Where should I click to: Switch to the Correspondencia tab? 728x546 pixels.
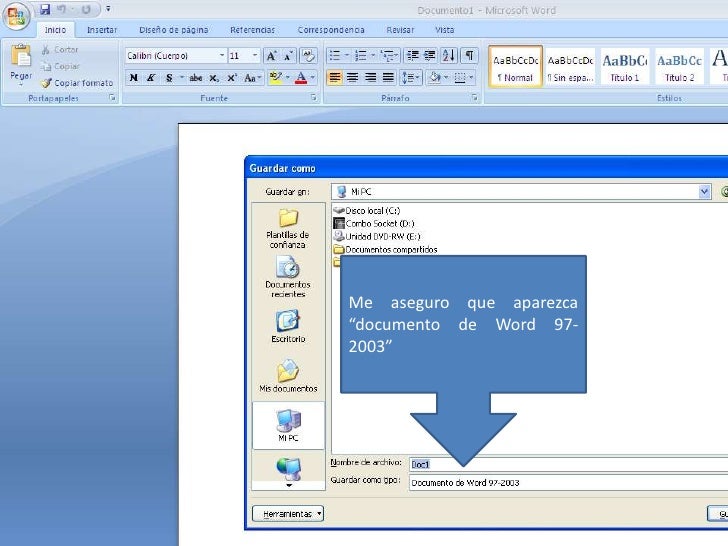point(331,30)
